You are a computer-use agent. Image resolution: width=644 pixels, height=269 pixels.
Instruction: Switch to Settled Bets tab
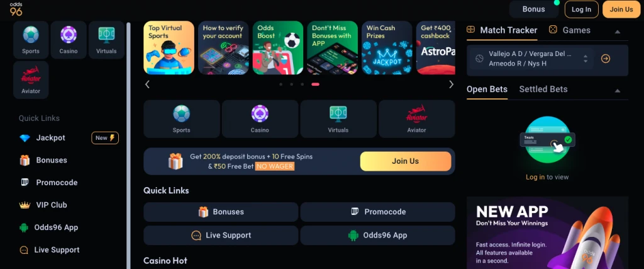tap(543, 89)
